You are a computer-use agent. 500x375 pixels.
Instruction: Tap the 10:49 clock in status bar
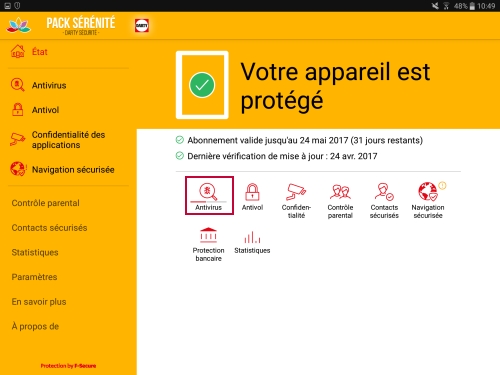pyautogui.click(x=486, y=6)
